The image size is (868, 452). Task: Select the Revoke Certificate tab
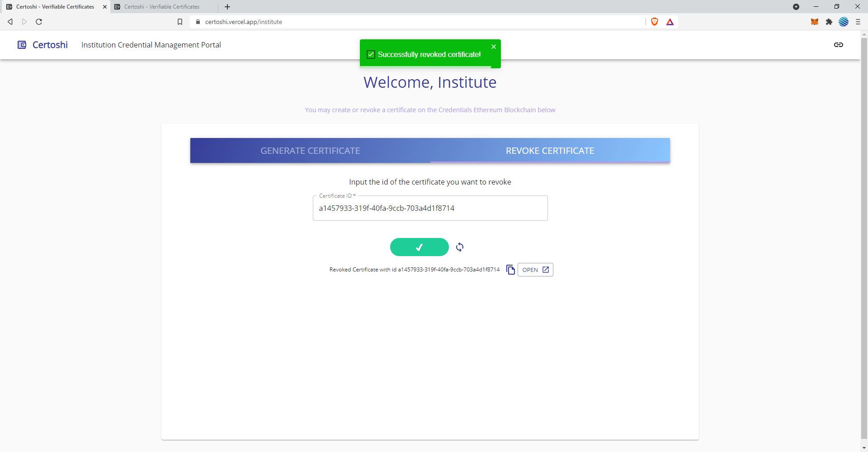pyautogui.click(x=550, y=151)
